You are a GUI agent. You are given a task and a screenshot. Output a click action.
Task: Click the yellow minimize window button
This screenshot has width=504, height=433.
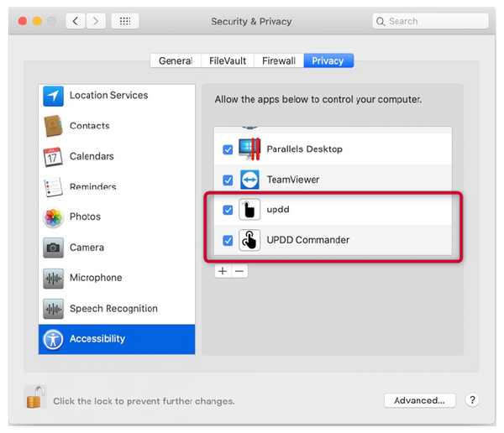(x=37, y=21)
